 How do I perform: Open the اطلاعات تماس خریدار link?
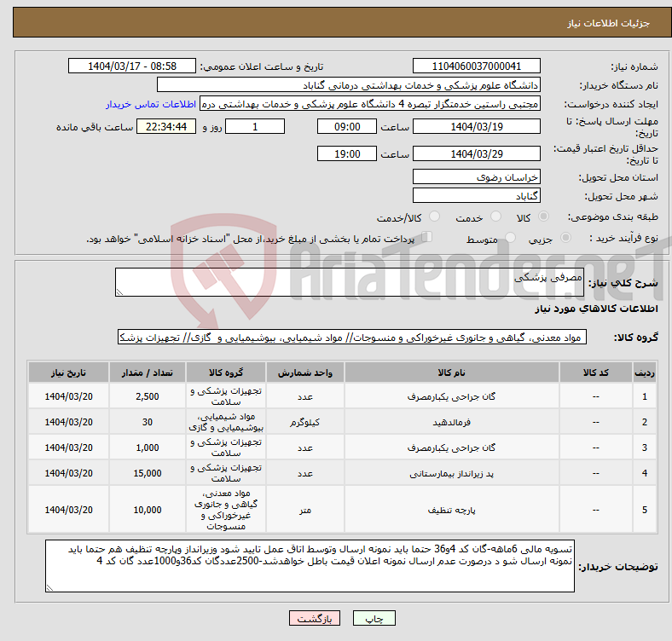coord(151,104)
